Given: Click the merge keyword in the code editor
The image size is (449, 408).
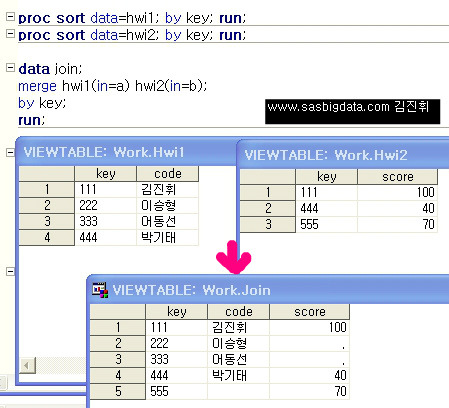Looking at the screenshot, I should [37, 86].
